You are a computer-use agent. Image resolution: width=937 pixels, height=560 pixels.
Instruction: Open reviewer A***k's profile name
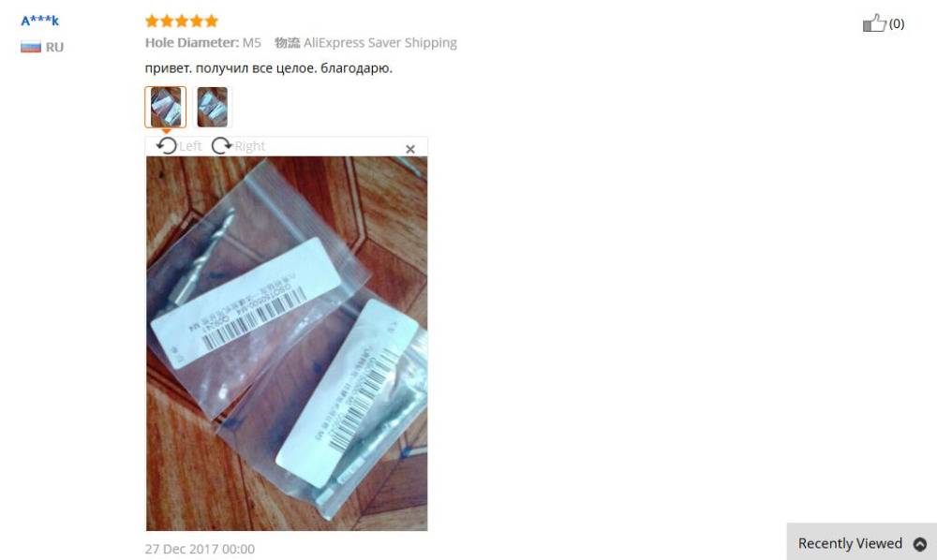(40, 21)
